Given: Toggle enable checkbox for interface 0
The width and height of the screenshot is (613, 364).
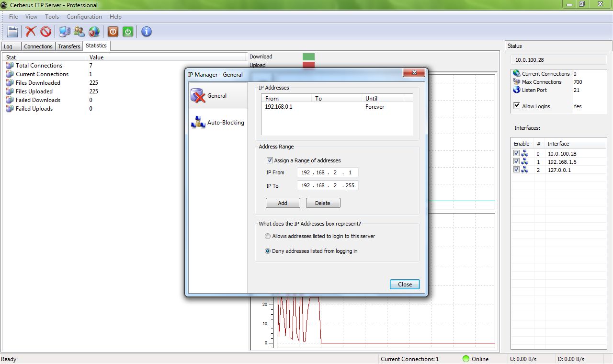Looking at the screenshot, I should (x=516, y=153).
